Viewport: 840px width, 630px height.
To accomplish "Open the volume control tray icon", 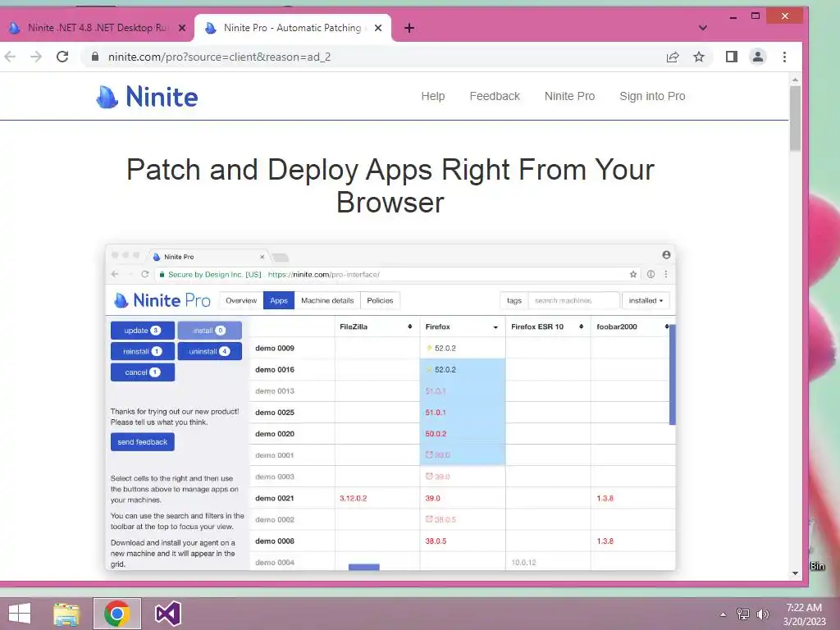I will 763,614.
